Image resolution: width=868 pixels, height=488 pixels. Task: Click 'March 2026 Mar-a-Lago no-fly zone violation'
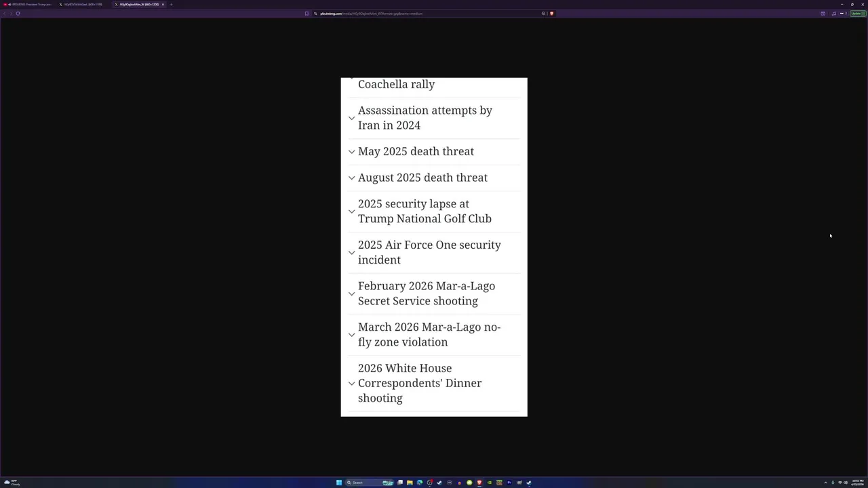429,335
